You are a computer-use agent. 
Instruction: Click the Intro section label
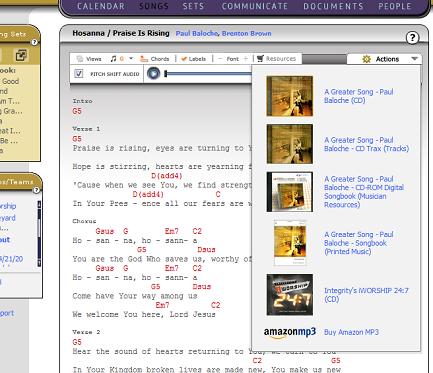point(82,101)
